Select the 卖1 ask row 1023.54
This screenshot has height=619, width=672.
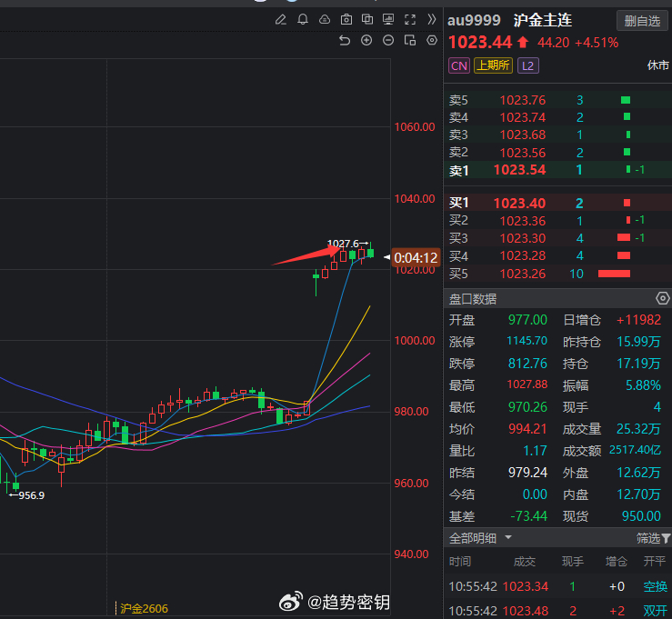click(557, 170)
